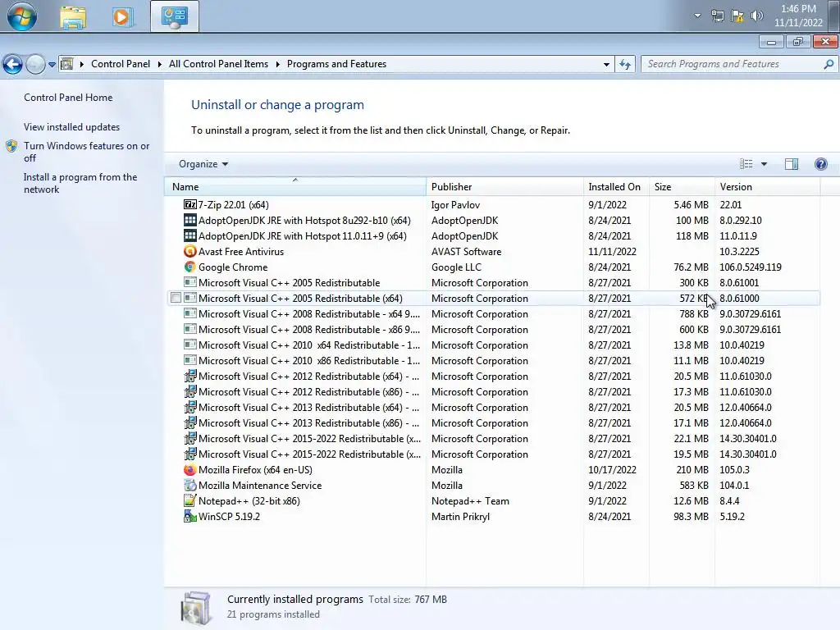This screenshot has height=630, width=840.
Task: Open View installed updates link
Action: click(72, 127)
